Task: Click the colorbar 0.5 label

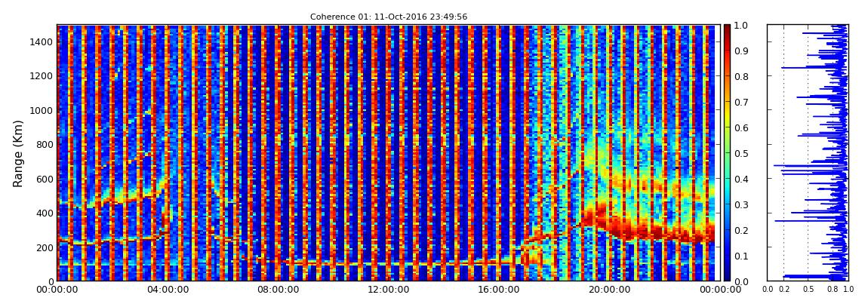Action: pos(740,153)
